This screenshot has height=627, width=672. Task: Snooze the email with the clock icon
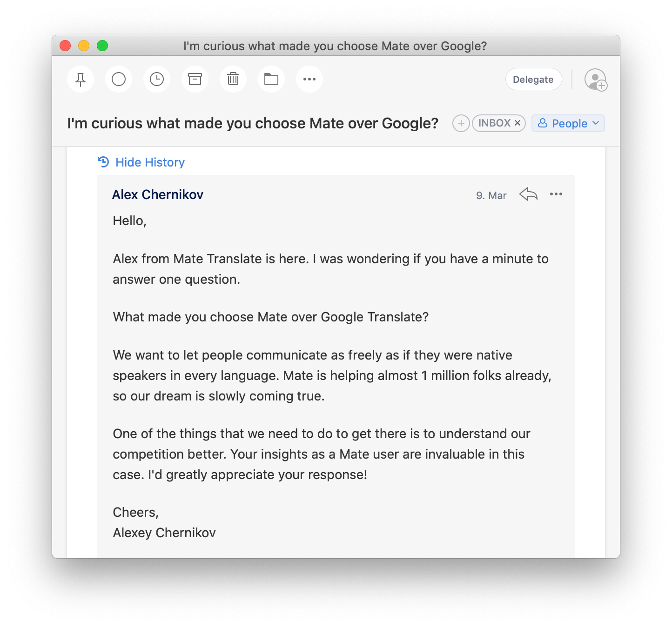point(157,79)
